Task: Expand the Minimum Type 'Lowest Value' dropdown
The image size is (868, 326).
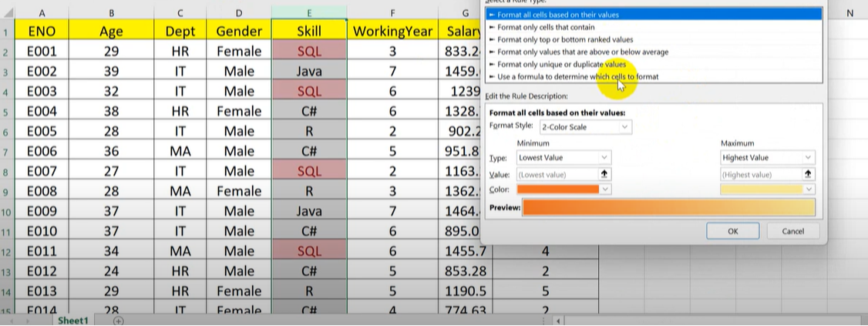Action: click(564, 157)
